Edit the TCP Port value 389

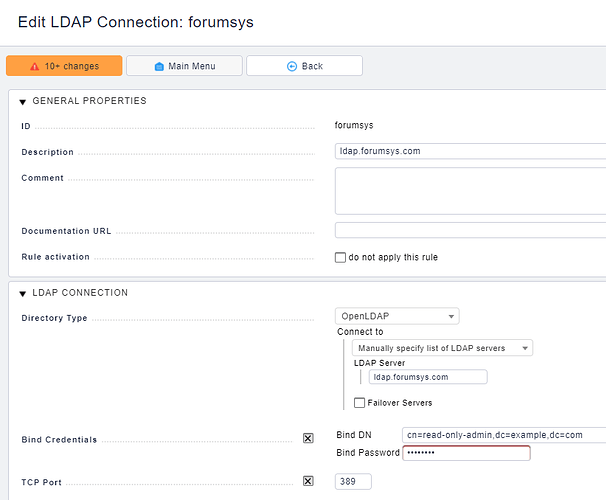353,481
